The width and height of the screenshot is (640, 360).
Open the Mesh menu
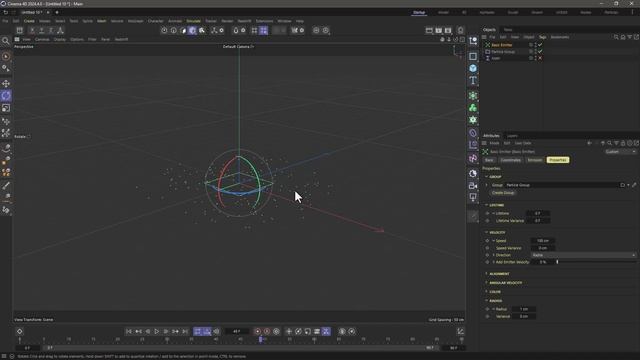pos(101,21)
